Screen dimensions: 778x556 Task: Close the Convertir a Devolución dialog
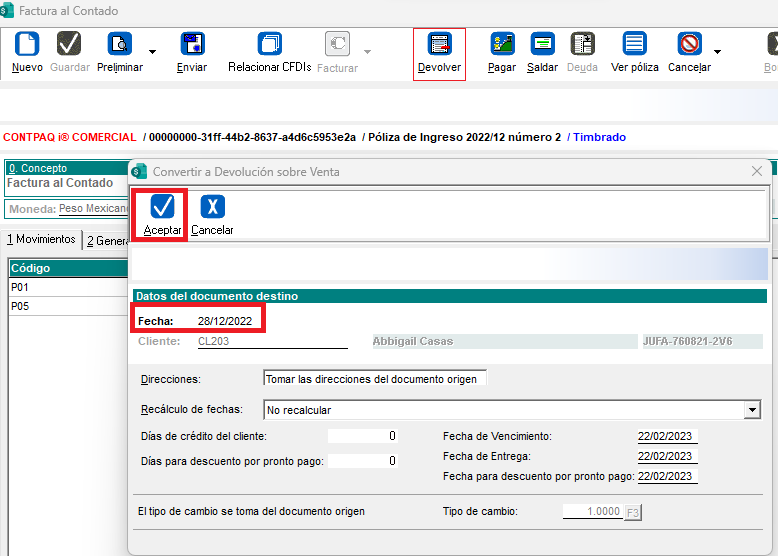(x=757, y=171)
